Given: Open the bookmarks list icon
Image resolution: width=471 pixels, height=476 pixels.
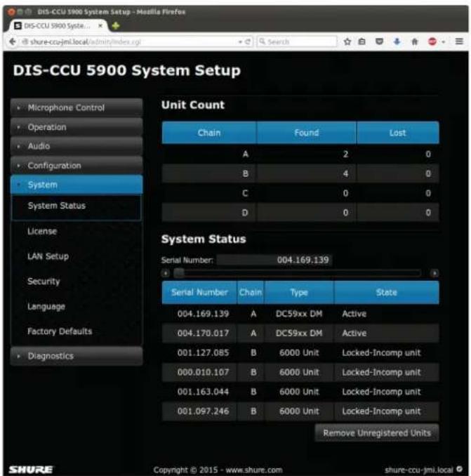Looking at the screenshot, I should pos(361,41).
